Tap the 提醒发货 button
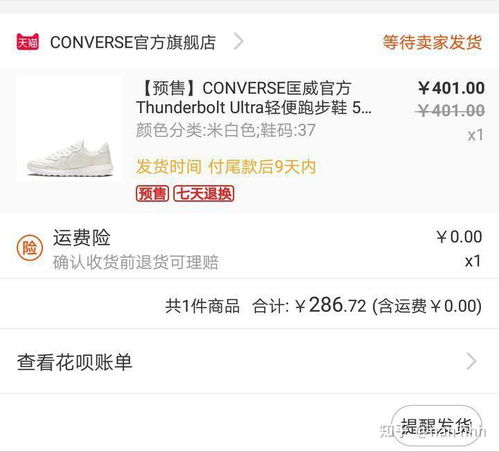This screenshot has height=452, width=499. (x=437, y=426)
